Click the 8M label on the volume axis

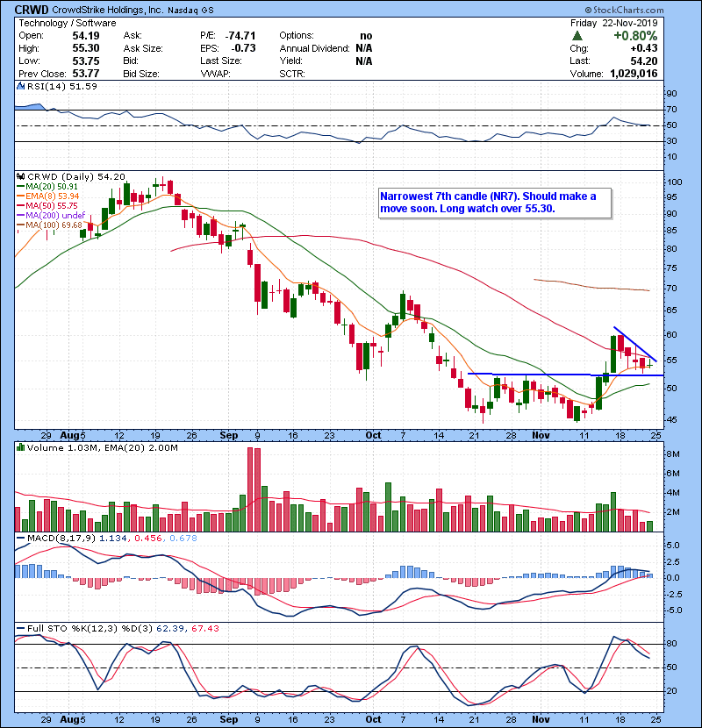(673, 453)
